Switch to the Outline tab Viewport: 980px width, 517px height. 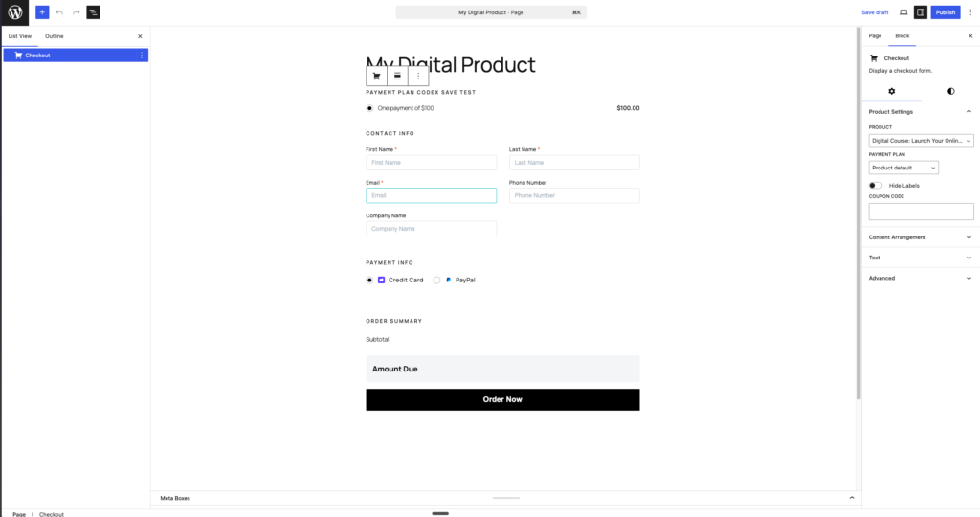55,36
